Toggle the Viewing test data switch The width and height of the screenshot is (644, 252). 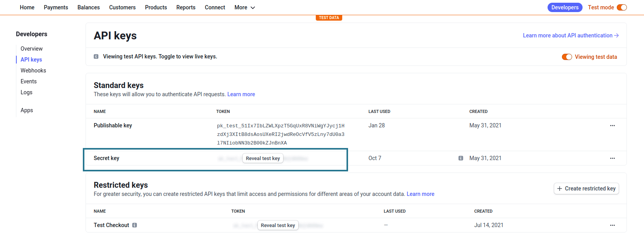[x=567, y=57]
